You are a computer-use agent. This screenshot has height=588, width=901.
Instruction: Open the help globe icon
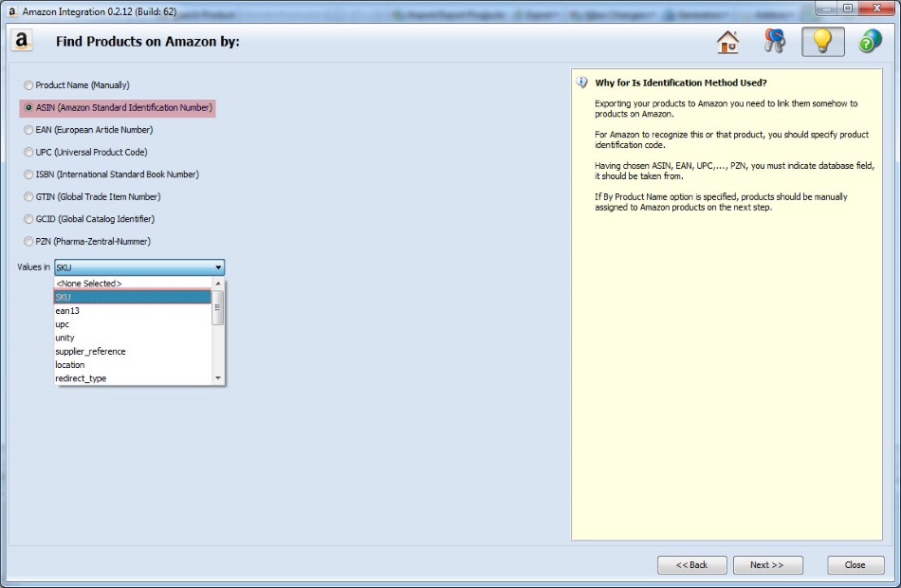coord(870,42)
